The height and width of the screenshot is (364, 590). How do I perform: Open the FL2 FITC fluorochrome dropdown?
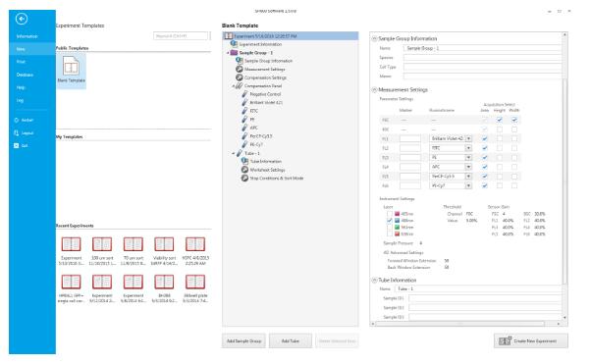[468, 148]
